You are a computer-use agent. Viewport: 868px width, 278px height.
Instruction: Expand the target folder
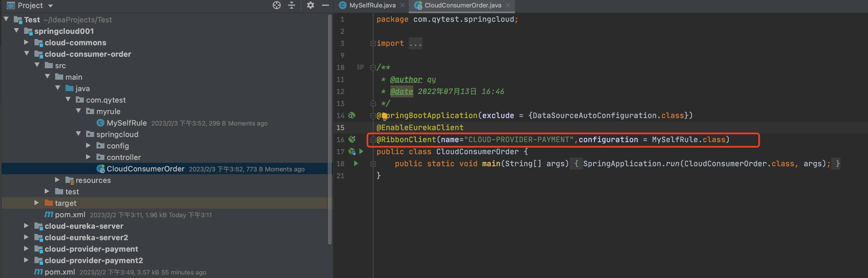36,203
